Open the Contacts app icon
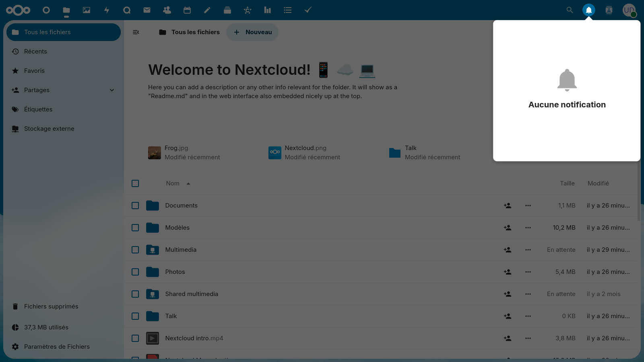Image resolution: width=644 pixels, height=362 pixels. (167, 10)
